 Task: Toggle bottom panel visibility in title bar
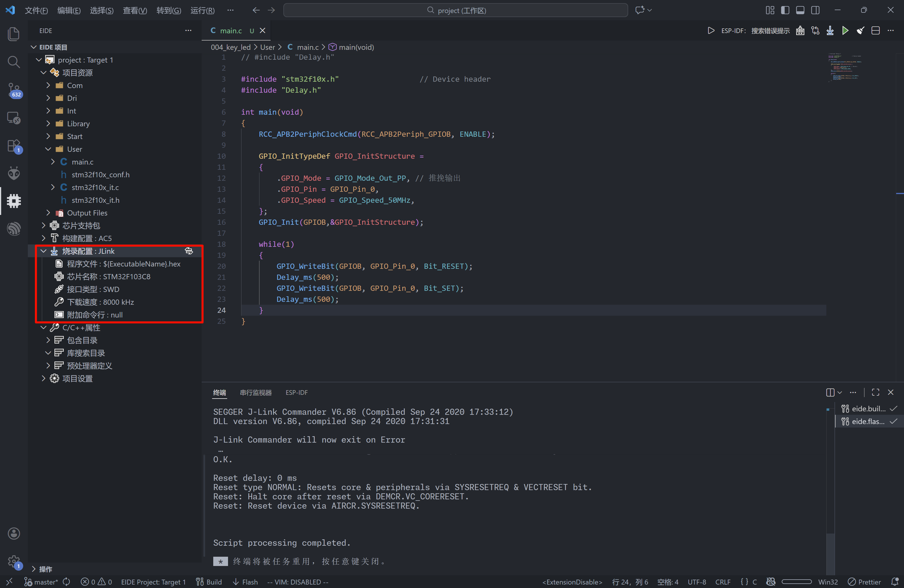coord(800,10)
